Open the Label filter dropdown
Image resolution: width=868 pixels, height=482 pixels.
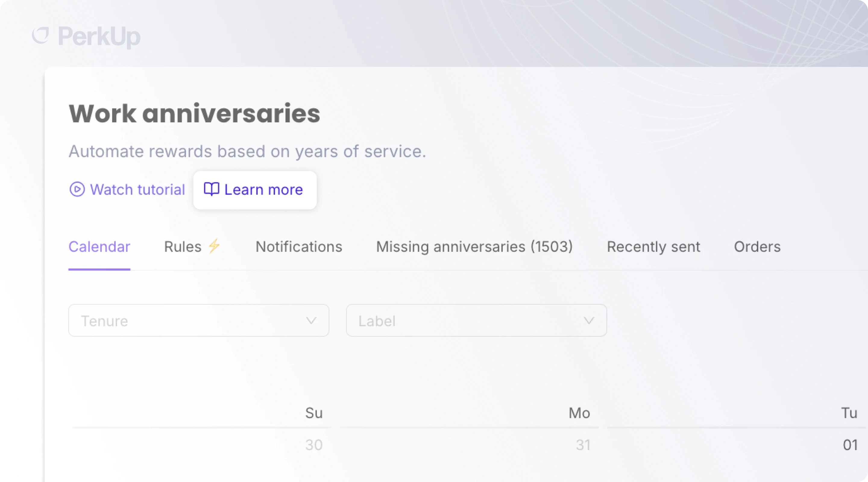coord(476,321)
